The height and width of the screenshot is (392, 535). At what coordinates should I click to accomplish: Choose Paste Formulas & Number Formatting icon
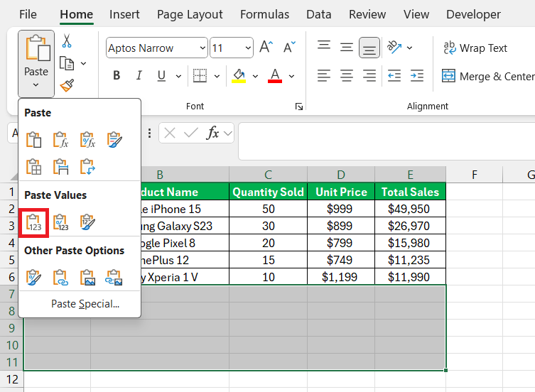tap(87, 140)
